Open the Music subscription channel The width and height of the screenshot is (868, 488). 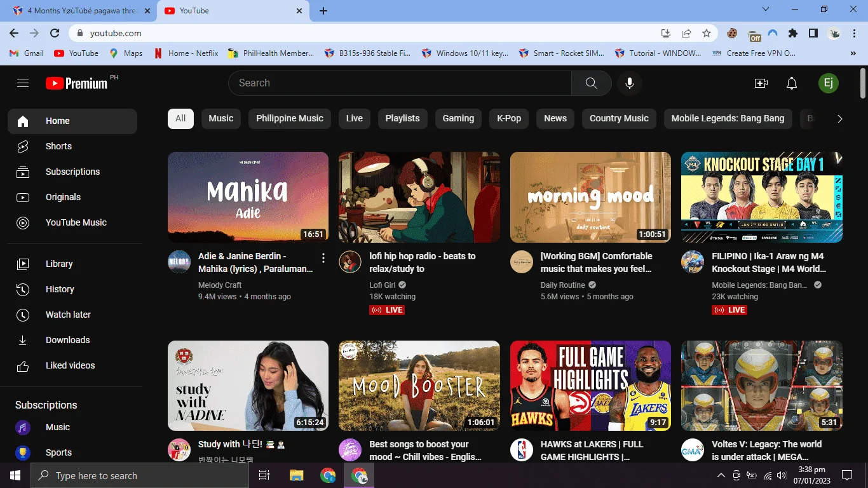pos(72,427)
